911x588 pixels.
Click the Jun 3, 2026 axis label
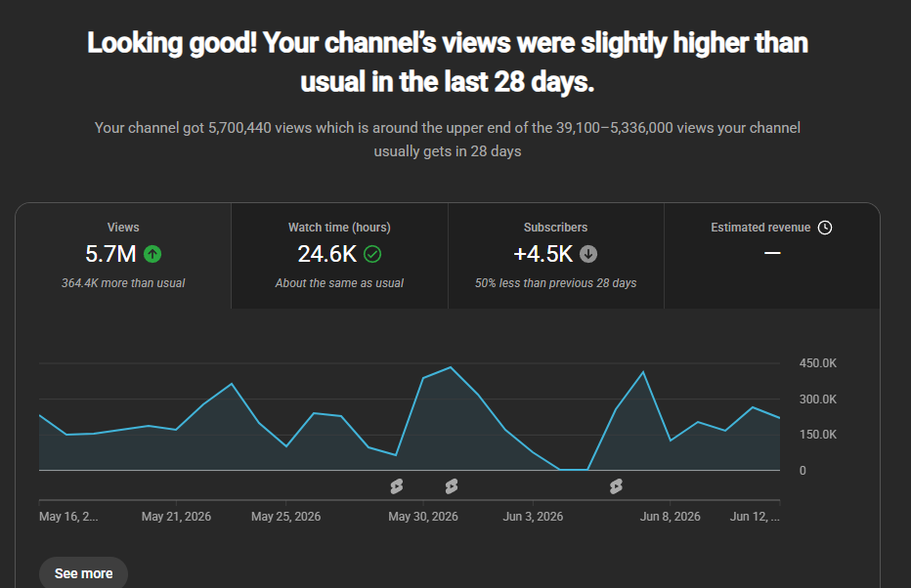pos(533,517)
